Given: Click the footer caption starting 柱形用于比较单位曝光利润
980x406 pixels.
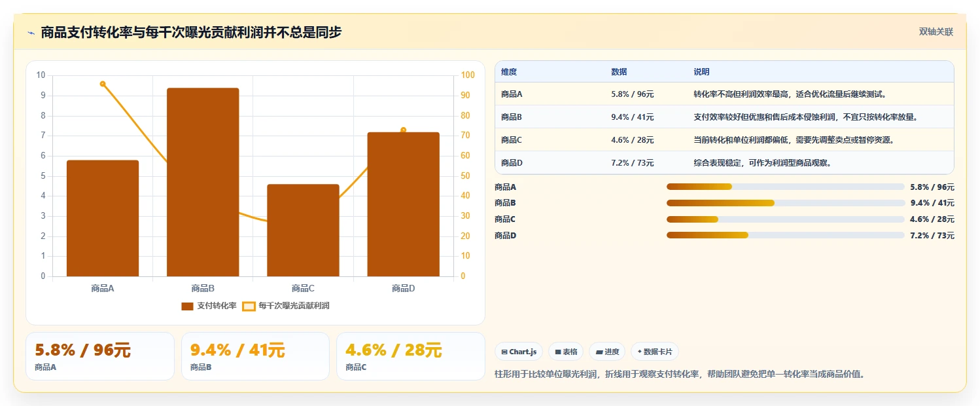Looking at the screenshot, I should click(x=680, y=375).
